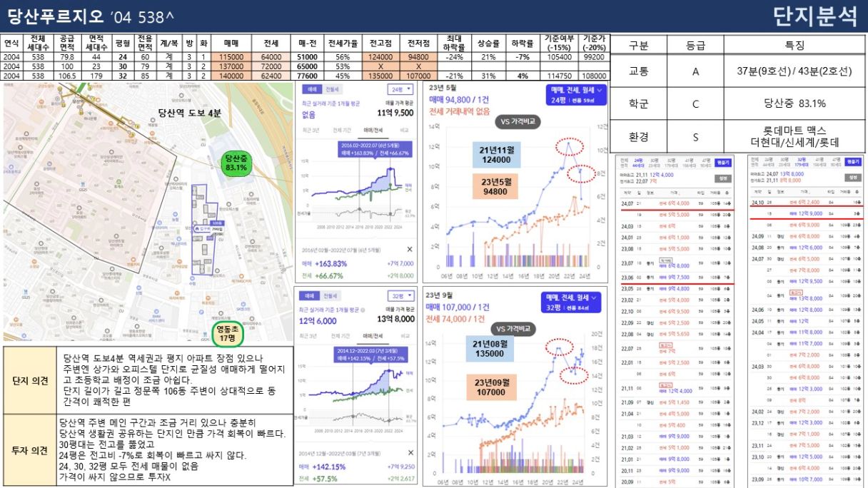This screenshot has width=868, height=488.
Task: Click the 영동초 17명 map marker
Action: point(228,332)
